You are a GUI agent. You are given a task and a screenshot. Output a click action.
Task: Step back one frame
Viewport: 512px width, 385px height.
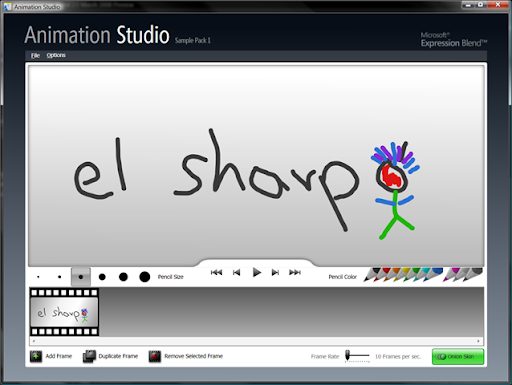click(236, 273)
